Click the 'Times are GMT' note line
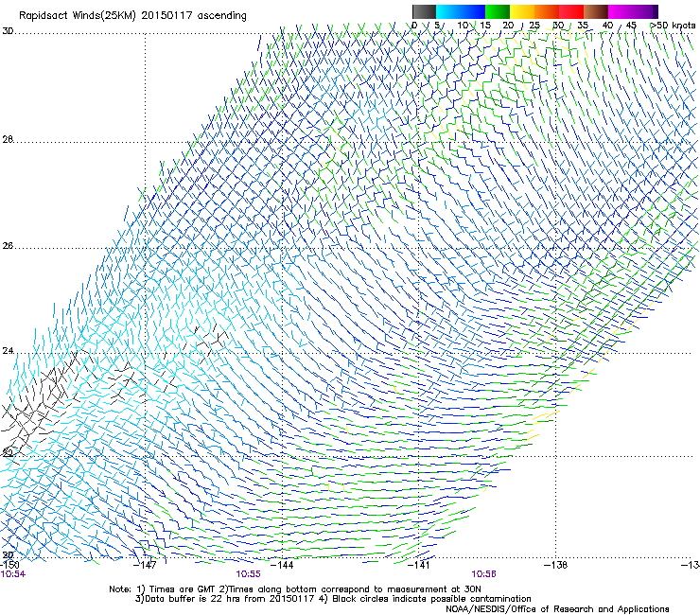Viewport: 700px width, 615px height. tap(295, 589)
